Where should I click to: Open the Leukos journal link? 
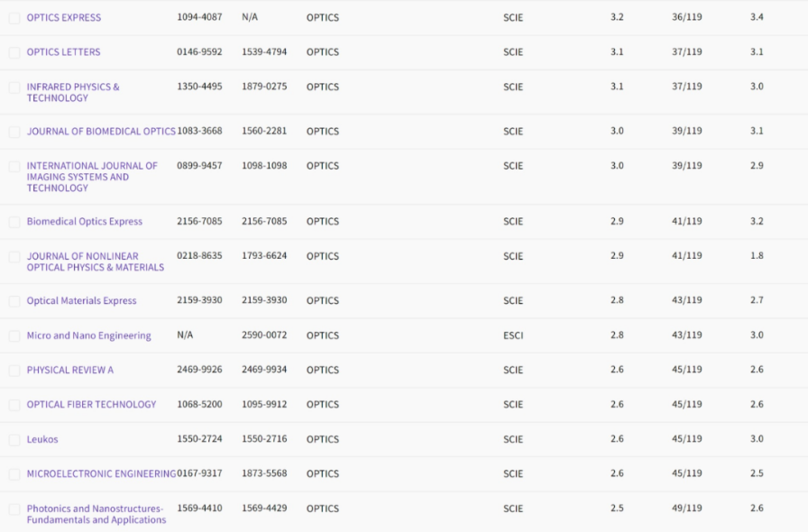coord(42,439)
